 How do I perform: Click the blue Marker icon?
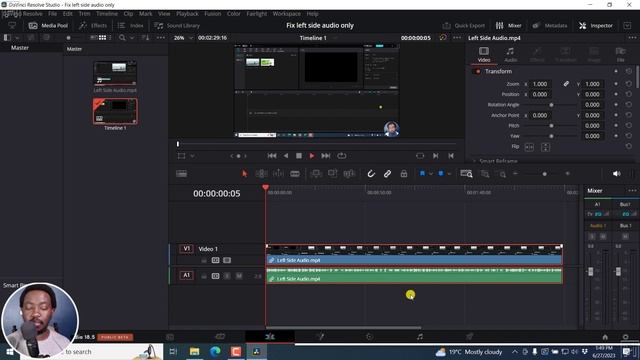[x=441, y=173]
